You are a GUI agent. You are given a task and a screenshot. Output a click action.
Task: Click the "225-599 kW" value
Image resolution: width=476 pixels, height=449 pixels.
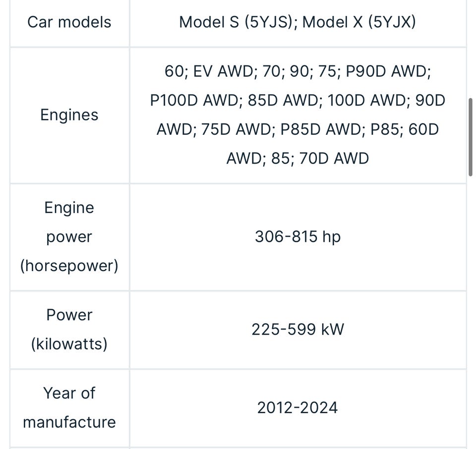click(297, 330)
